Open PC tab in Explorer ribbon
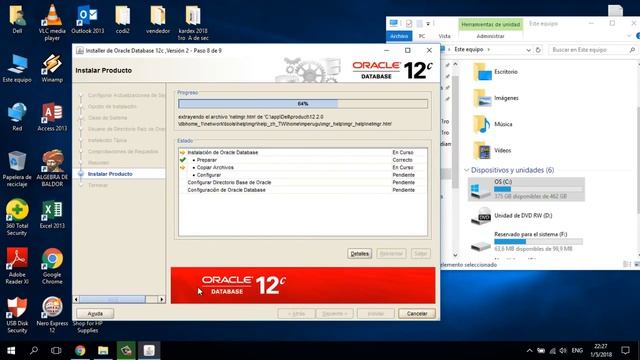Screen dimensions: 640x360 (422, 36)
